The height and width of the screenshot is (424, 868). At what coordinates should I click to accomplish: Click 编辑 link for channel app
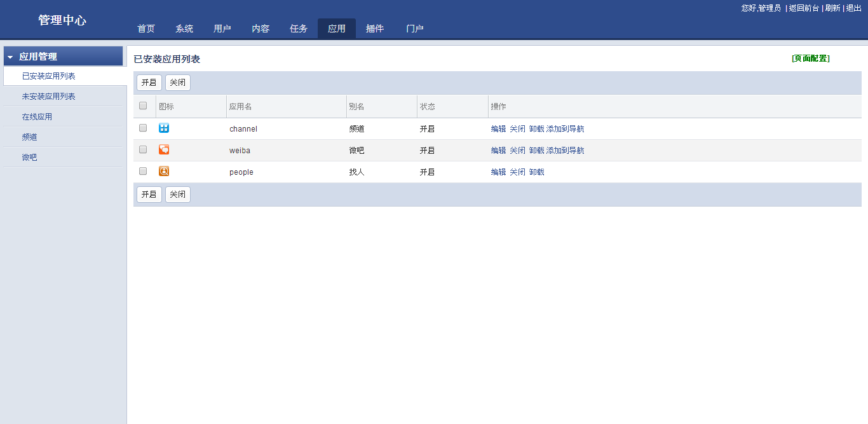pos(498,129)
